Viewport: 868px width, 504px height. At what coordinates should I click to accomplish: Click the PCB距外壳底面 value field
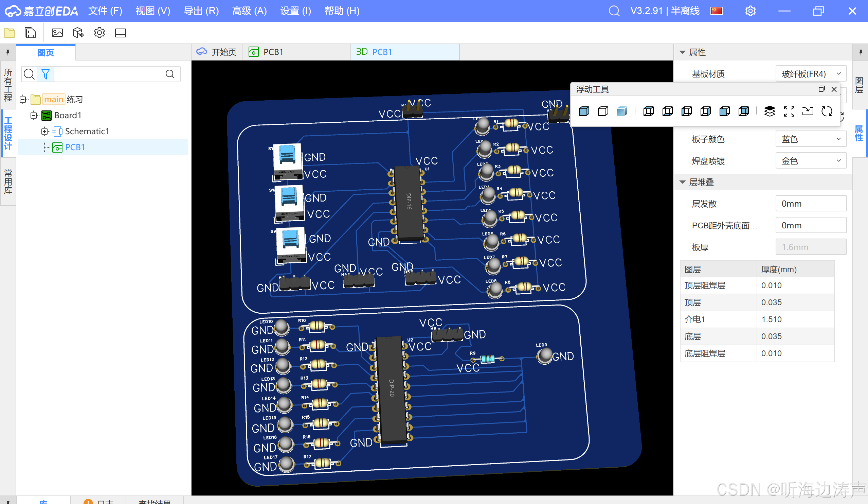click(x=811, y=225)
